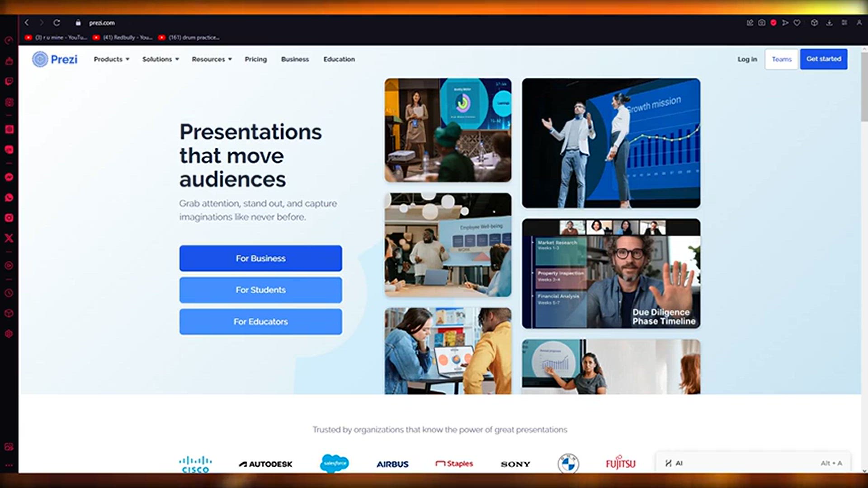Image resolution: width=868 pixels, height=488 pixels.
Task: Click the For Educators button
Action: pyautogui.click(x=261, y=322)
